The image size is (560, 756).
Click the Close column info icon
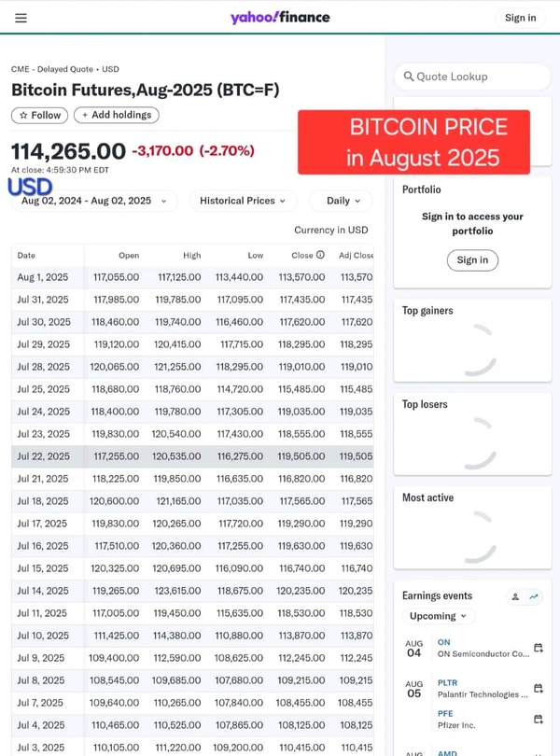pos(320,255)
